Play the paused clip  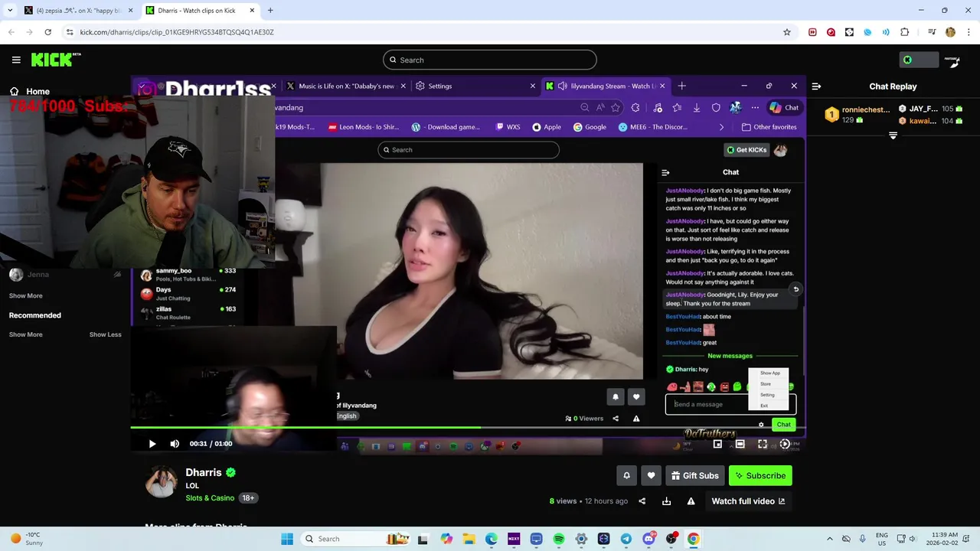(x=152, y=444)
